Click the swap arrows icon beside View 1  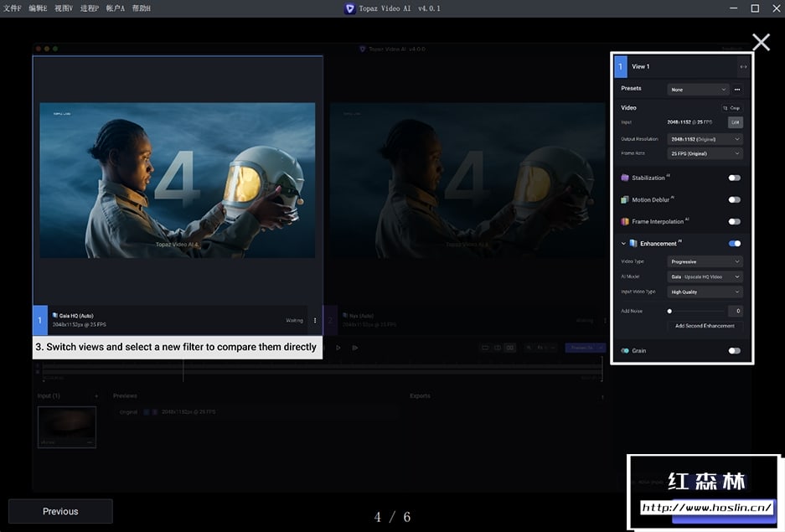point(742,67)
